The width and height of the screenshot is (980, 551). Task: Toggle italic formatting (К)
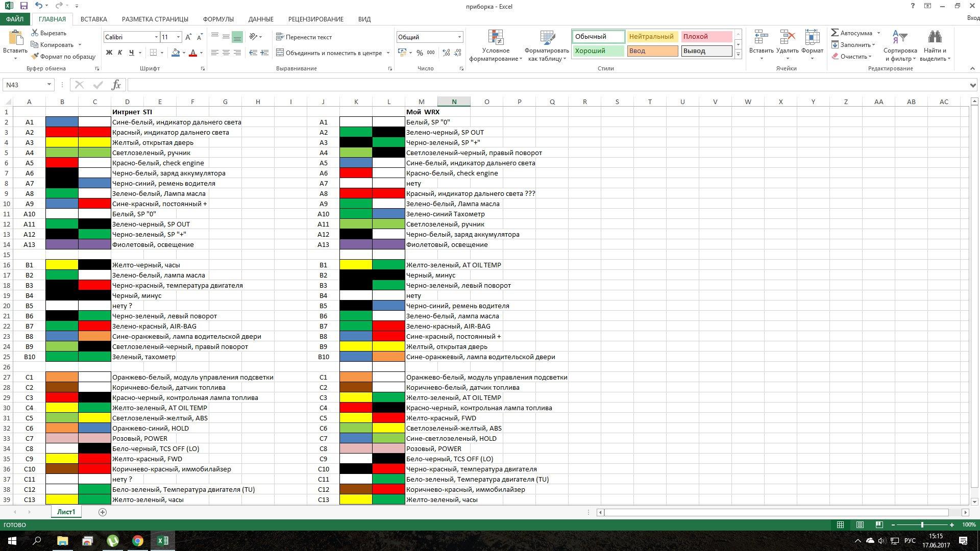pyautogui.click(x=120, y=53)
